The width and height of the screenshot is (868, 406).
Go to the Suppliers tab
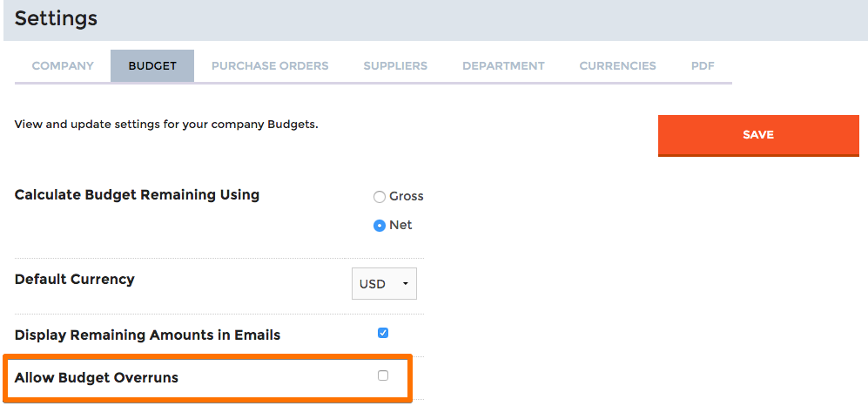point(395,66)
